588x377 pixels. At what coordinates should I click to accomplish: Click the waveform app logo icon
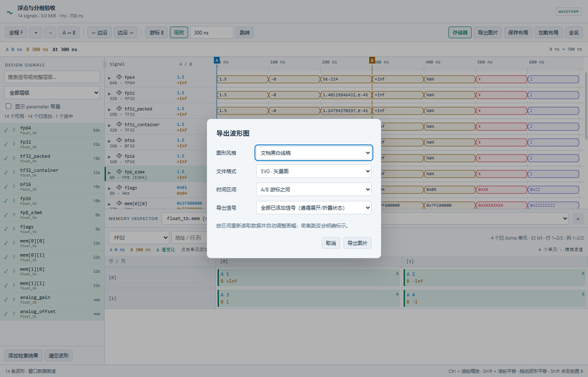point(10,12)
